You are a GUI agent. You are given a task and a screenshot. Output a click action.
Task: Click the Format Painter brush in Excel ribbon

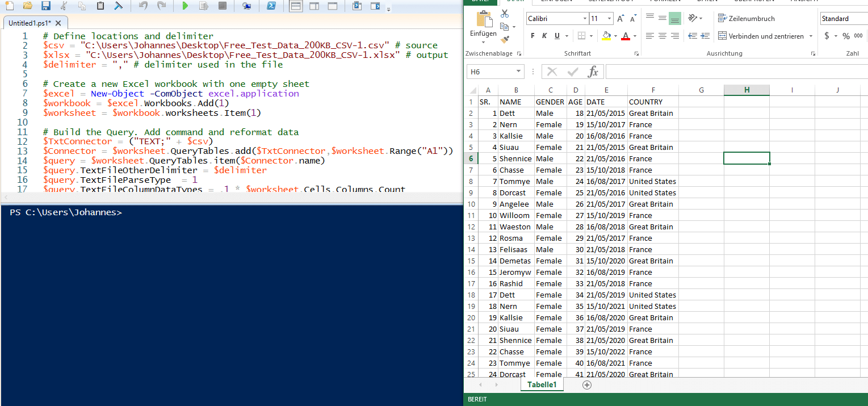click(x=504, y=40)
